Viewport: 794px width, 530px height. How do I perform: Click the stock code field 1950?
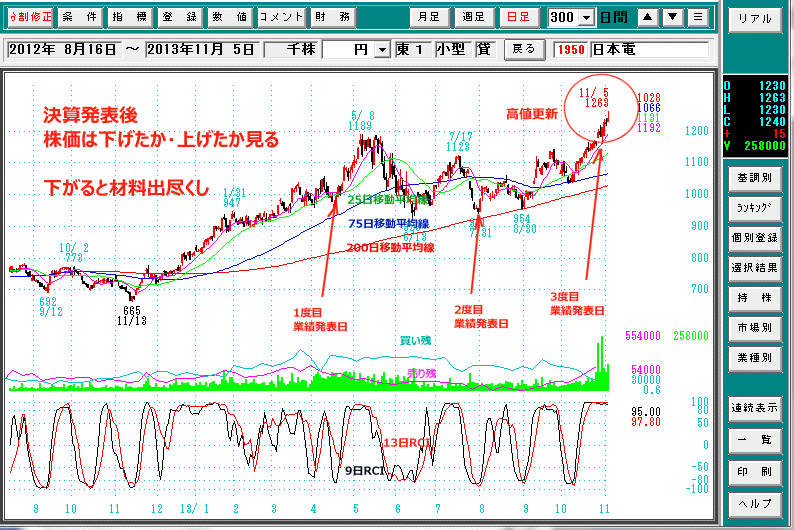572,50
